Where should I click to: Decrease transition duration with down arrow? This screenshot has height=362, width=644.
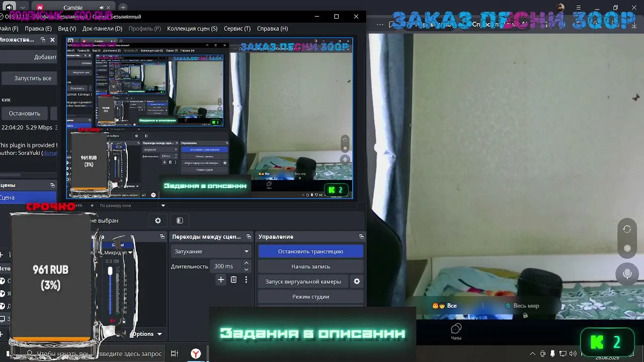coord(246,269)
